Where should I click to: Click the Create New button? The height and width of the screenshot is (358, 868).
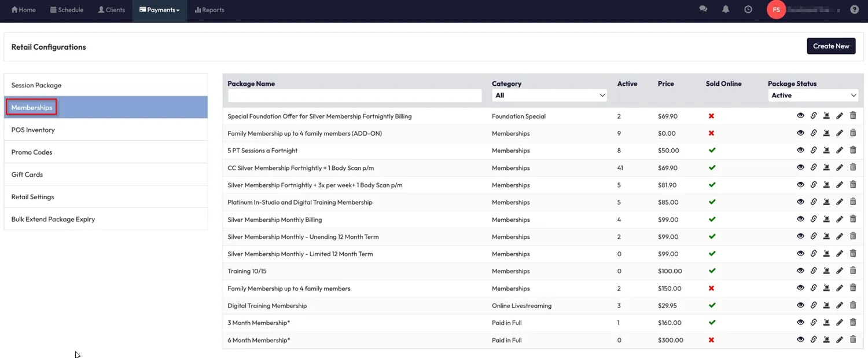pos(831,46)
